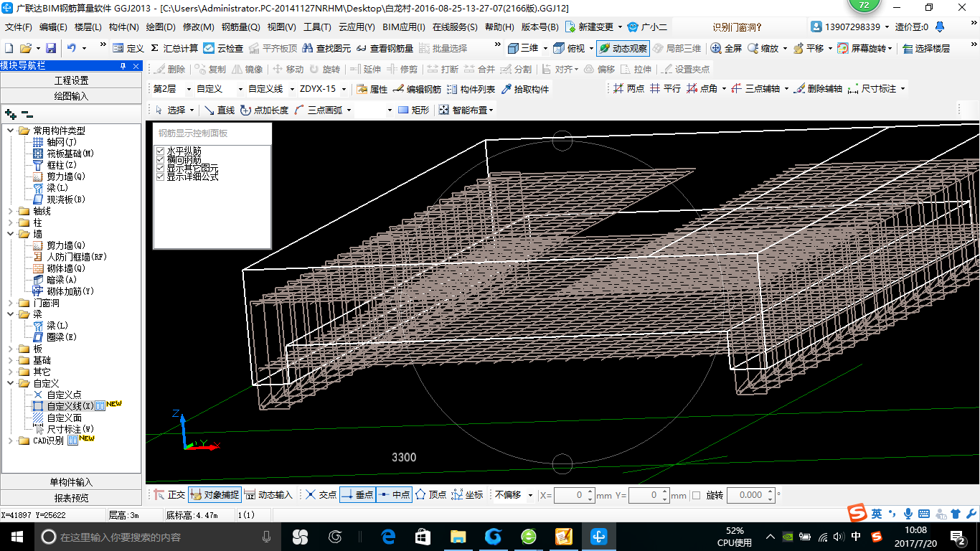
Task: Open 在线服务(S) menu
Action: click(x=455, y=27)
